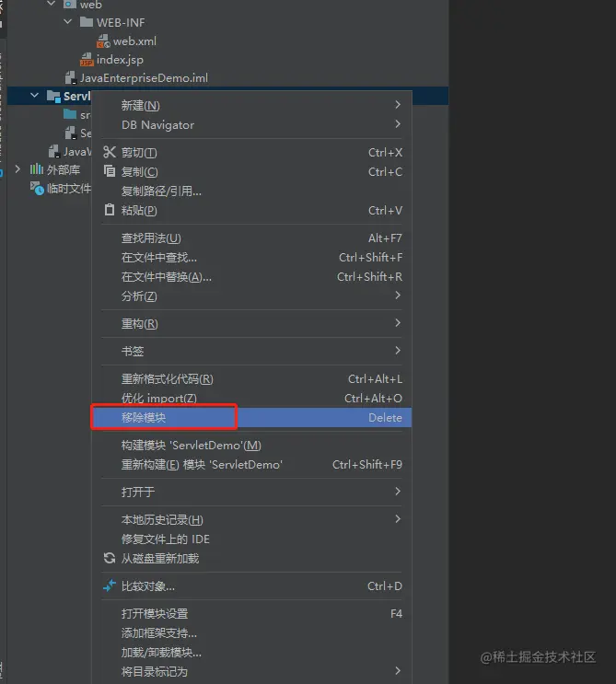
Task: Click the external libraries (外部库) bar icon
Action: [37, 169]
